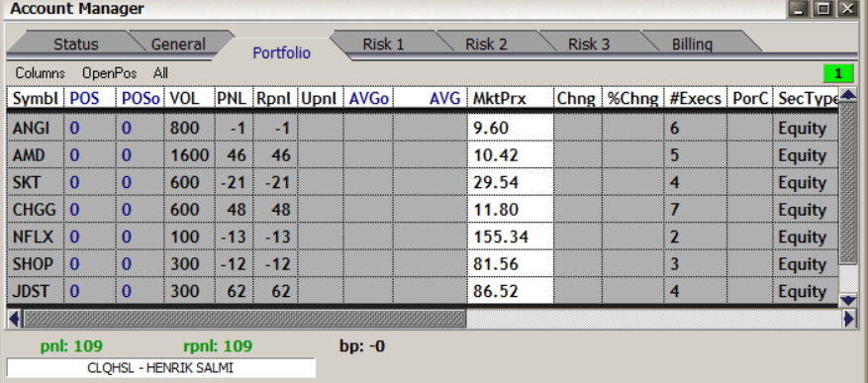Viewport: 868px width, 383px height.
Task: Open the Columns menu
Action: click(40, 73)
